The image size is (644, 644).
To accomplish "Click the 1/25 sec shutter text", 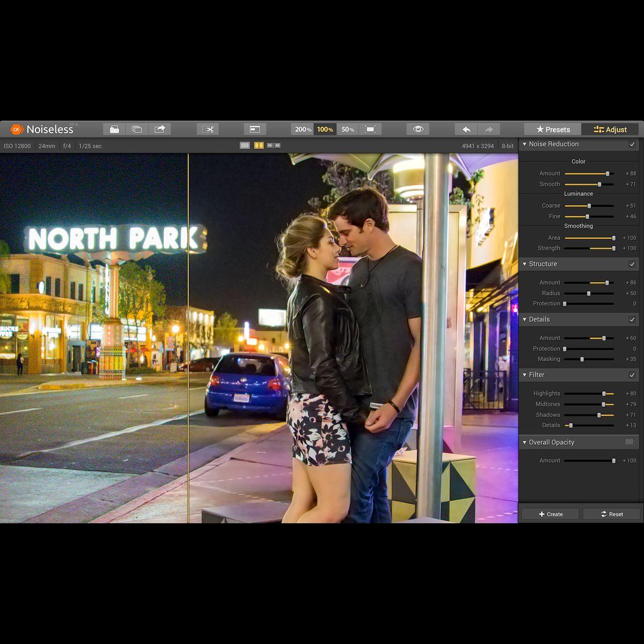I will point(90,146).
